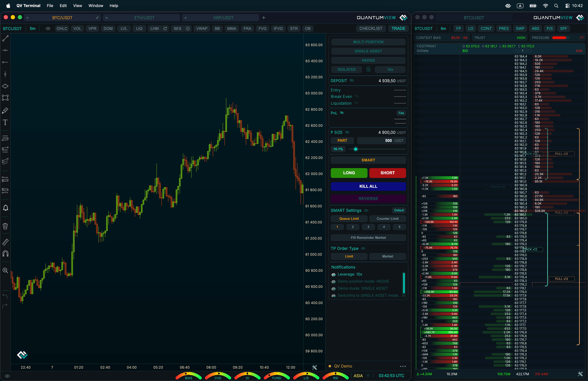588x381 pixels.
Task: Open the BIAS gauge indicator
Action: 188,376
